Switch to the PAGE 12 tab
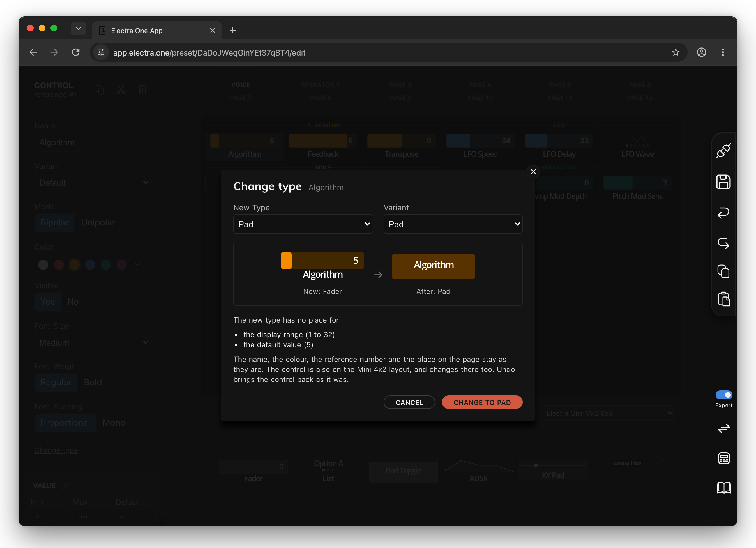Image resolution: width=756 pixels, height=548 pixels. [640, 98]
